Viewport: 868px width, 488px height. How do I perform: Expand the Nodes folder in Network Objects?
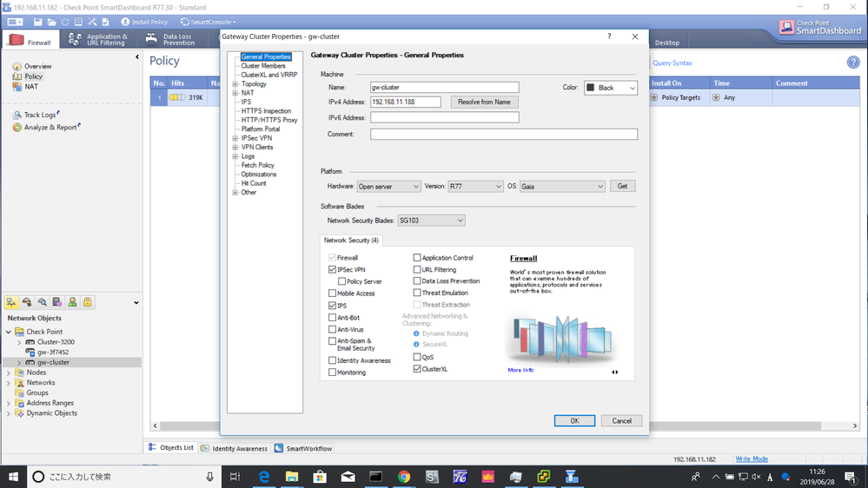coord(9,373)
